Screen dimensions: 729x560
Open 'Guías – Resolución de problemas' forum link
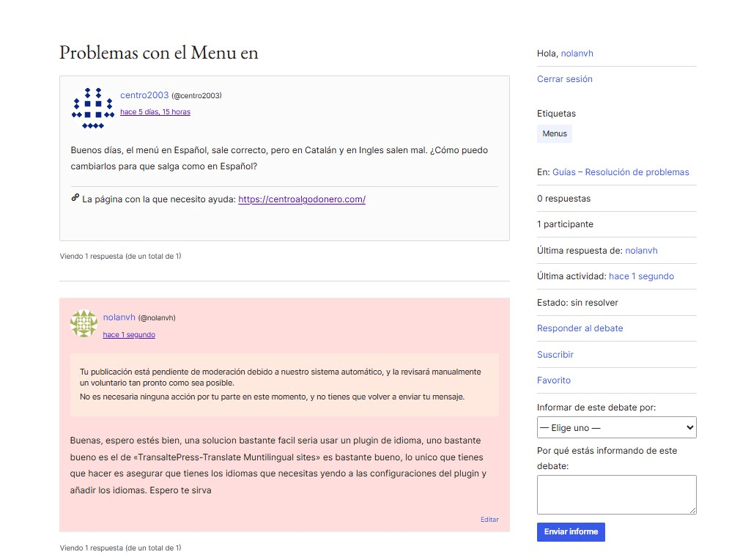pos(621,172)
